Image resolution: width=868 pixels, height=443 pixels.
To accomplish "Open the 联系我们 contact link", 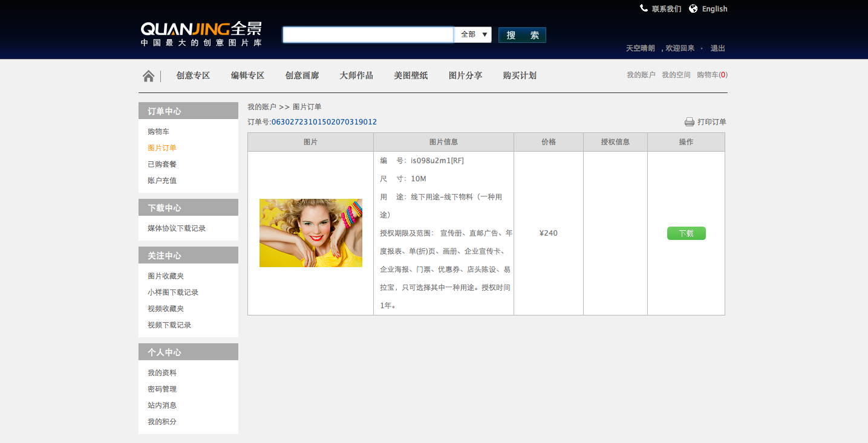I will (x=667, y=9).
